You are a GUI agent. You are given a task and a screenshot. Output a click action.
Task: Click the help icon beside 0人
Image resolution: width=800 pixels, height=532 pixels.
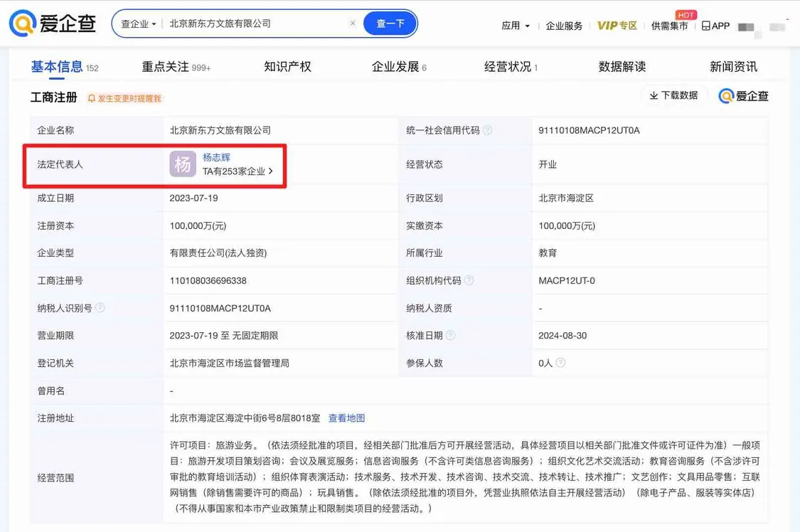pyautogui.click(x=561, y=363)
